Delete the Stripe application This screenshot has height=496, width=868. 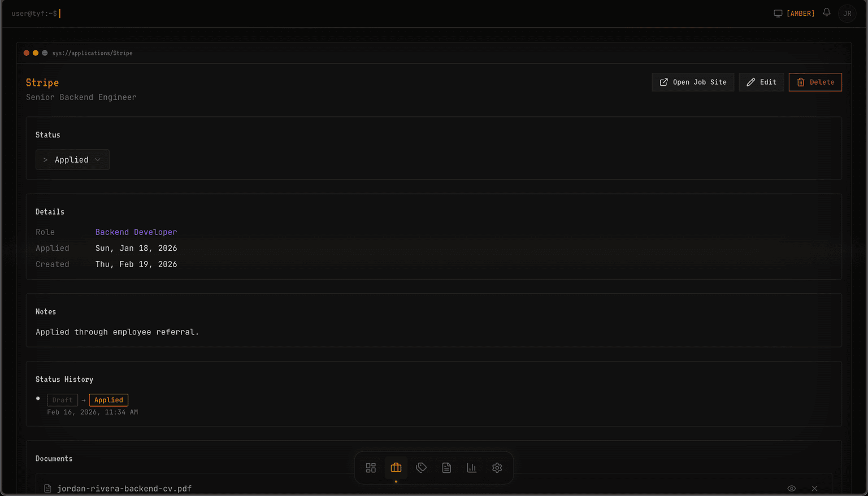coord(815,82)
